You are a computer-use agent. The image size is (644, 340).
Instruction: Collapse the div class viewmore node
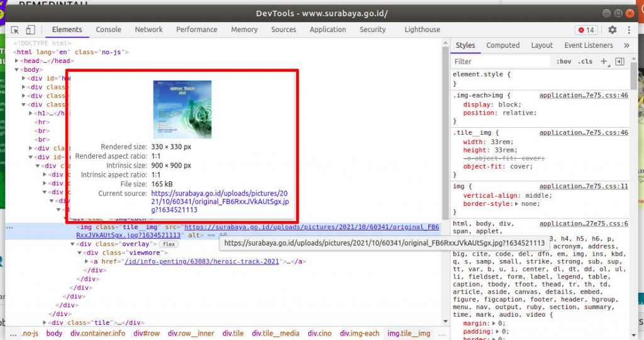80,252
